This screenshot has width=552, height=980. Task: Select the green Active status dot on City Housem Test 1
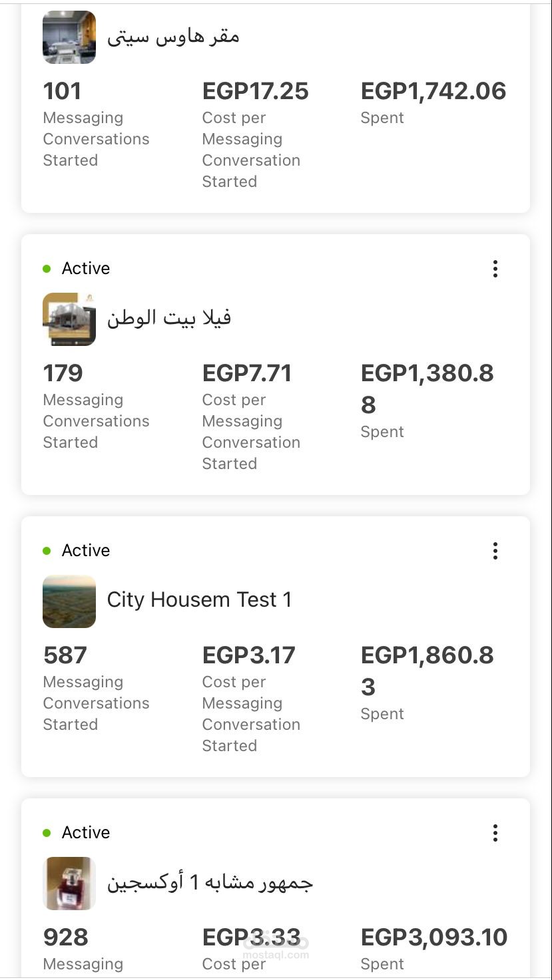47,551
